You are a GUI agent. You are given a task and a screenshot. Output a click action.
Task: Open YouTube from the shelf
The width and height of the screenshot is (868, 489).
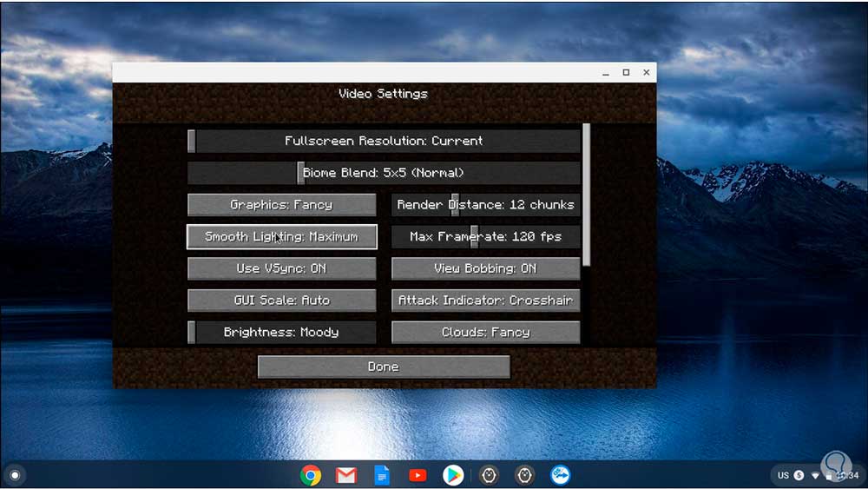click(x=418, y=475)
